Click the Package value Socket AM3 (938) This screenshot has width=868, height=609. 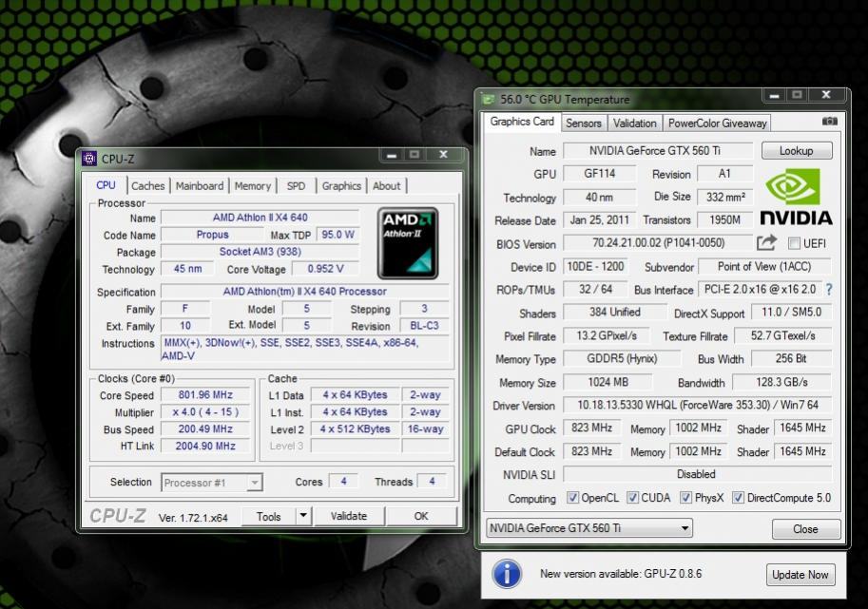[260, 252]
